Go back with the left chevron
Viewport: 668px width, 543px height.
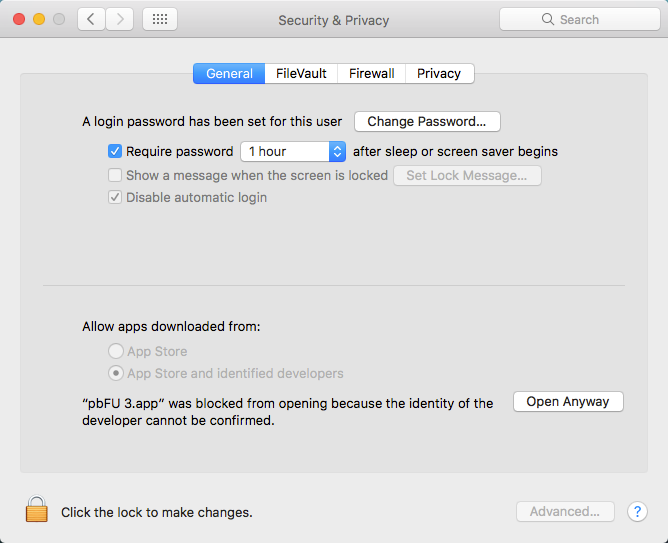point(91,19)
